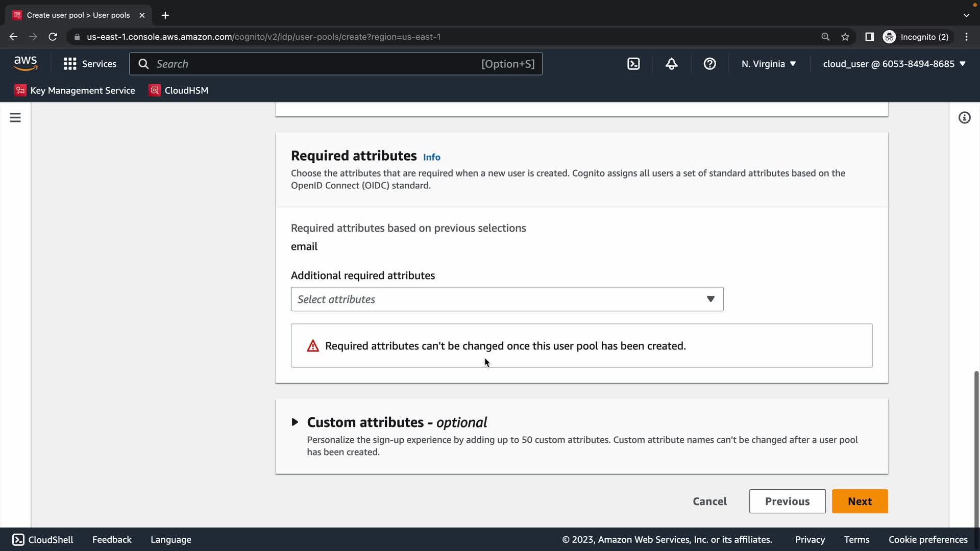Bookmark page with the star icon
Screen dimensions: 980x551
click(845, 37)
